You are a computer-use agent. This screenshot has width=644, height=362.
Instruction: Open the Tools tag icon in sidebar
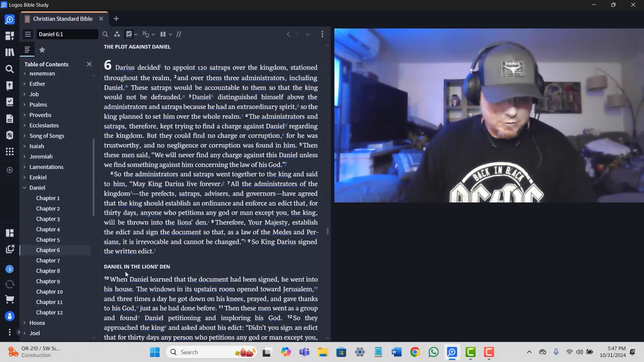pos(10,135)
